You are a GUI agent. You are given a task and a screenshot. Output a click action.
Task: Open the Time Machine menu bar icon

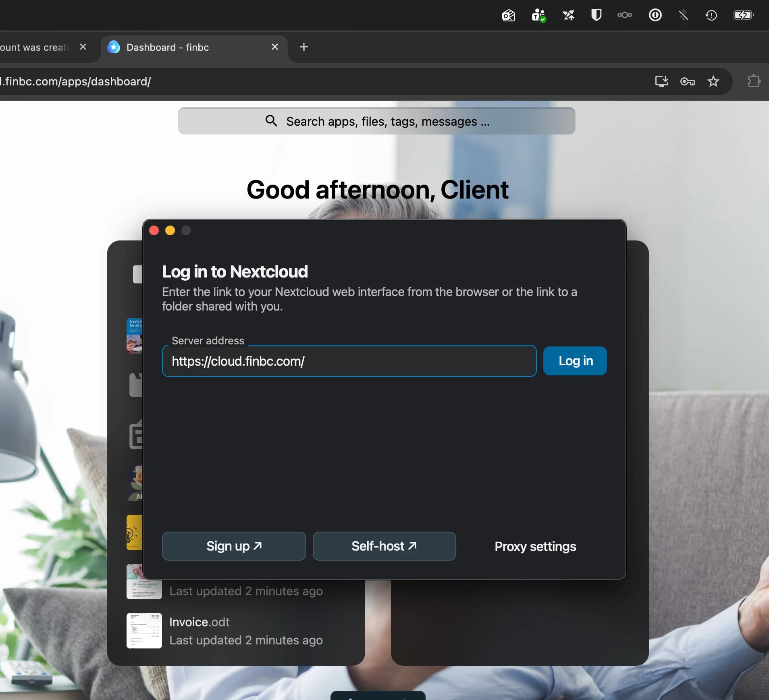click(711, 15)
